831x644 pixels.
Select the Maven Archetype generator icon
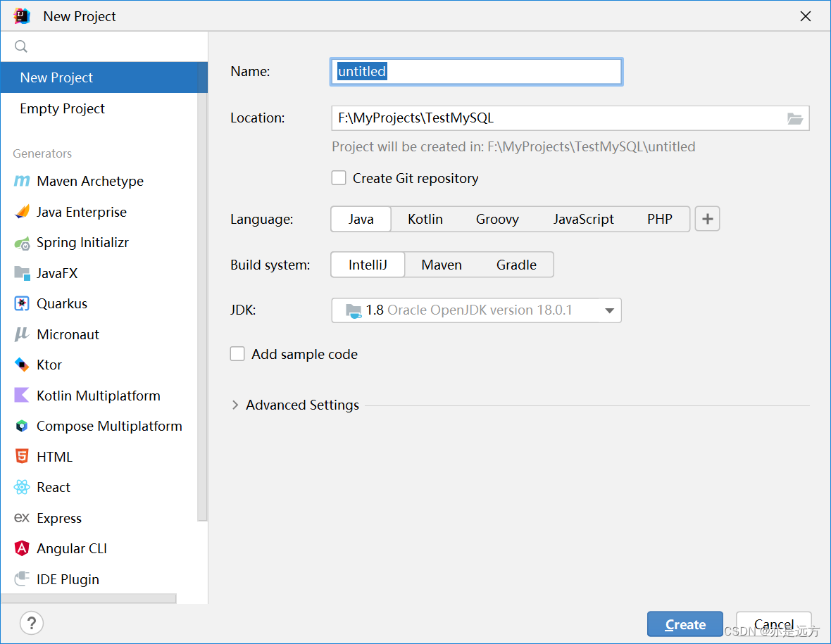22,182
